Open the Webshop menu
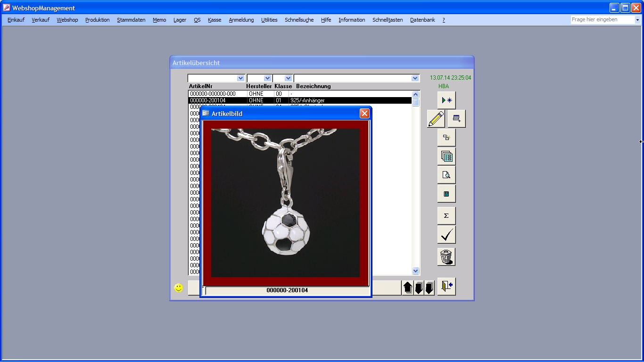The height and width of the screenshot is (362, 644). tap(67, 20)
